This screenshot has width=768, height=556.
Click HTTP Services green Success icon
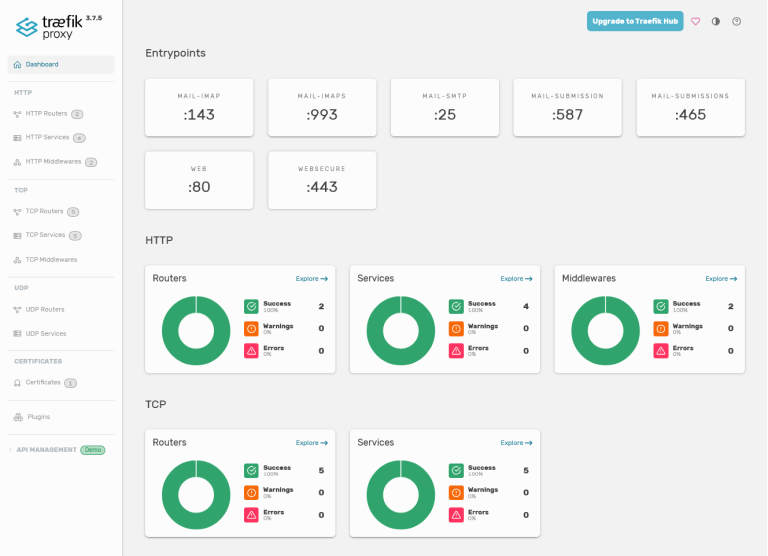click(456, 307)
